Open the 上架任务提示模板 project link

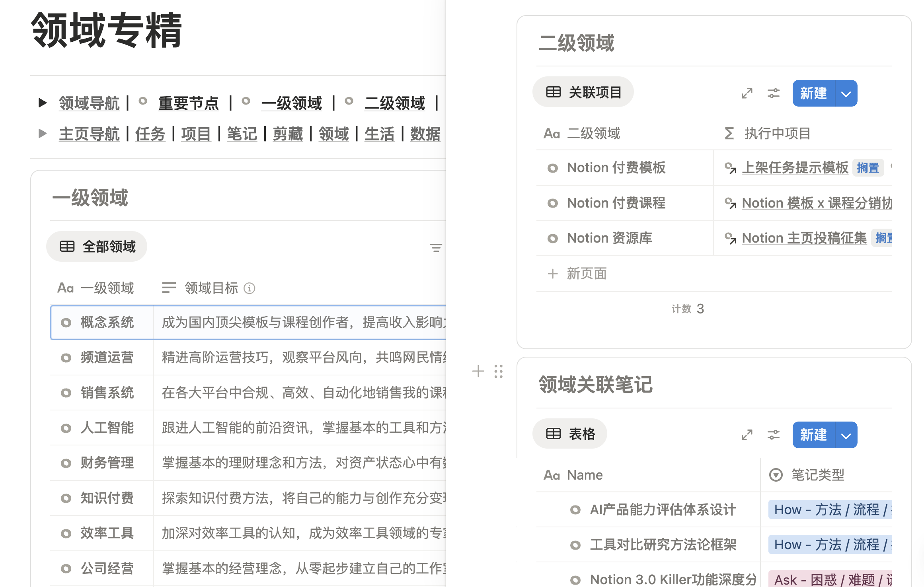795,168
